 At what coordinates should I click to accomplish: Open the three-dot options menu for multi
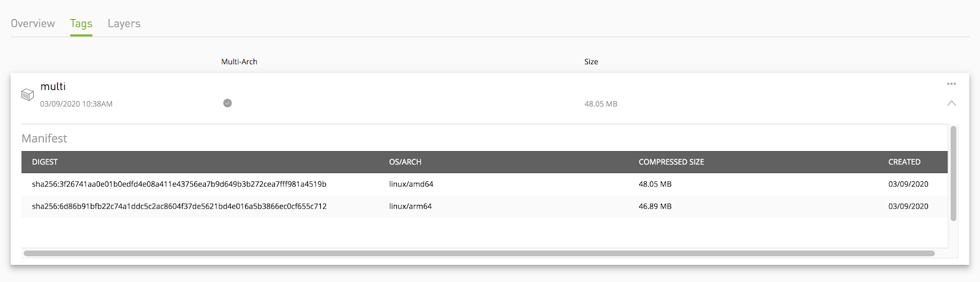coord(951,84)
